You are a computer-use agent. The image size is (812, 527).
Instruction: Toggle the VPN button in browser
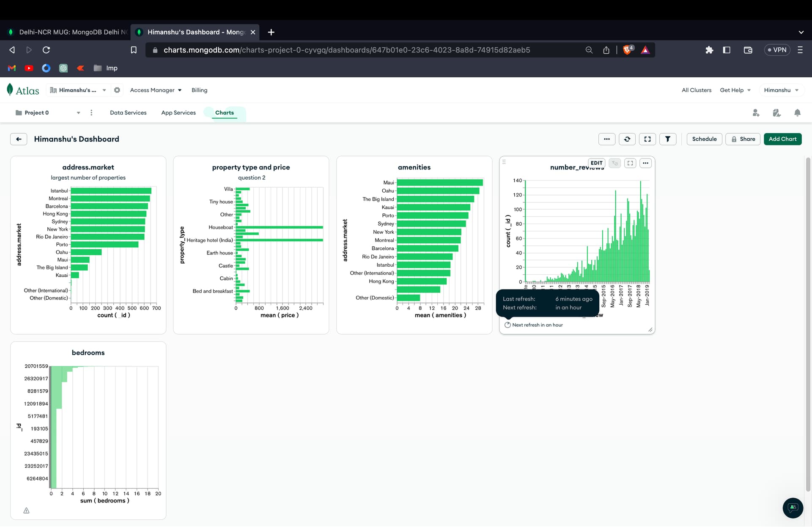click(x=777, y=50)
